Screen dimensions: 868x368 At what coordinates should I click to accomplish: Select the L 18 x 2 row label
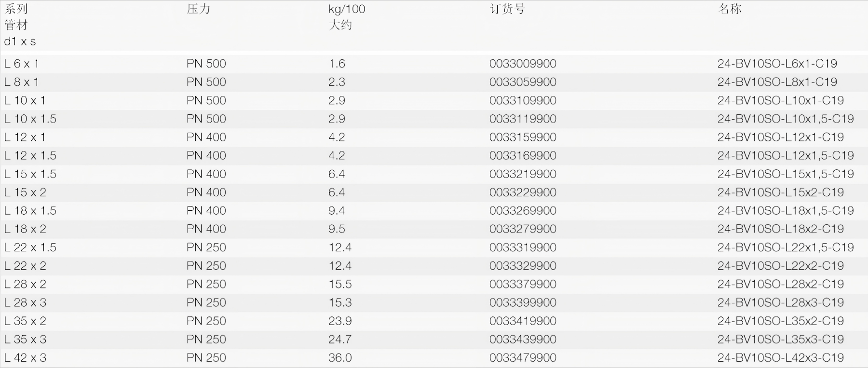click(25, 229)
